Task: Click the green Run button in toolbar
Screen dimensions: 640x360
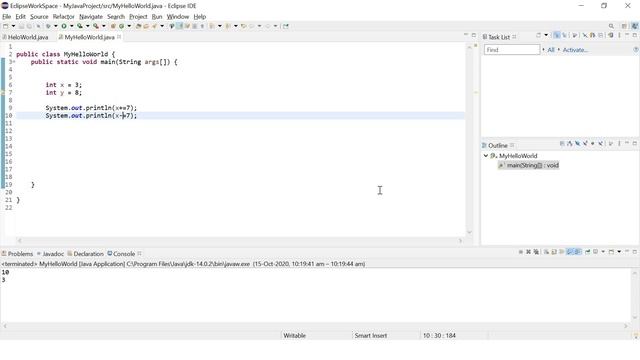Action: point(64,26)
